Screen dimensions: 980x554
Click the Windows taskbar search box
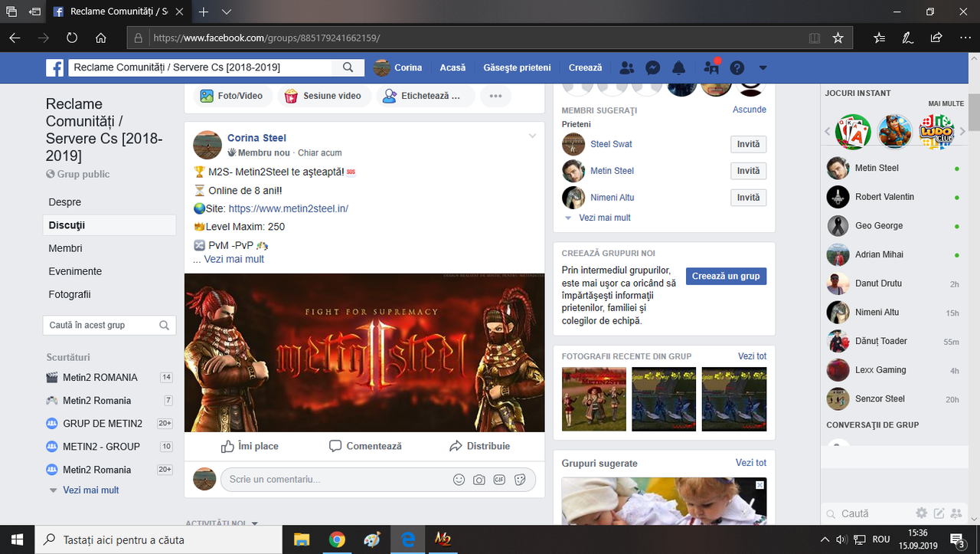(x=158, y=539)
